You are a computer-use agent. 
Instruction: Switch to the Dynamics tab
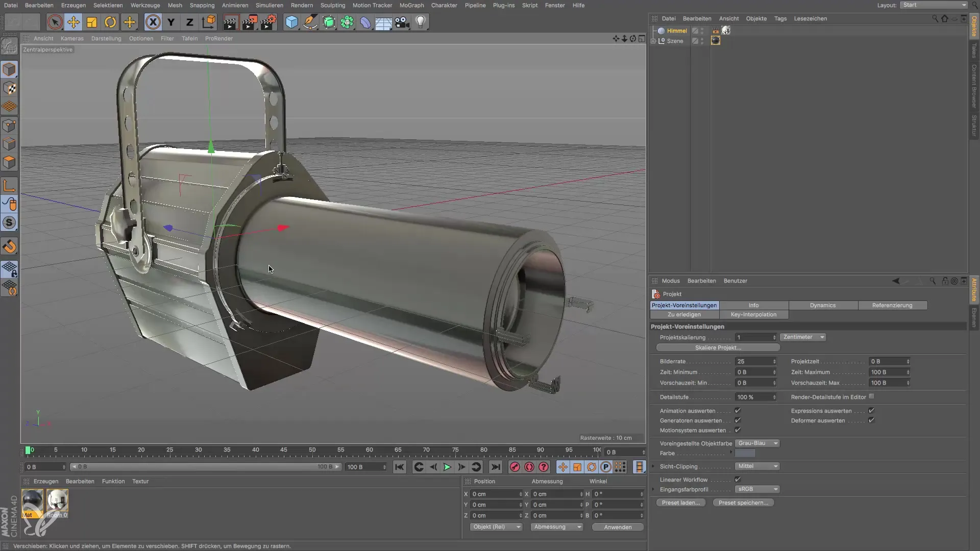click(823, 305)
